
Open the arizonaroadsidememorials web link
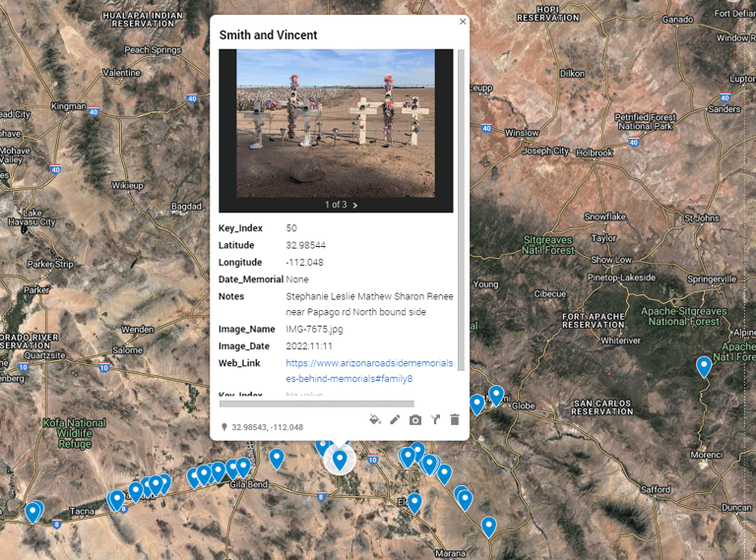pos(369,371)
